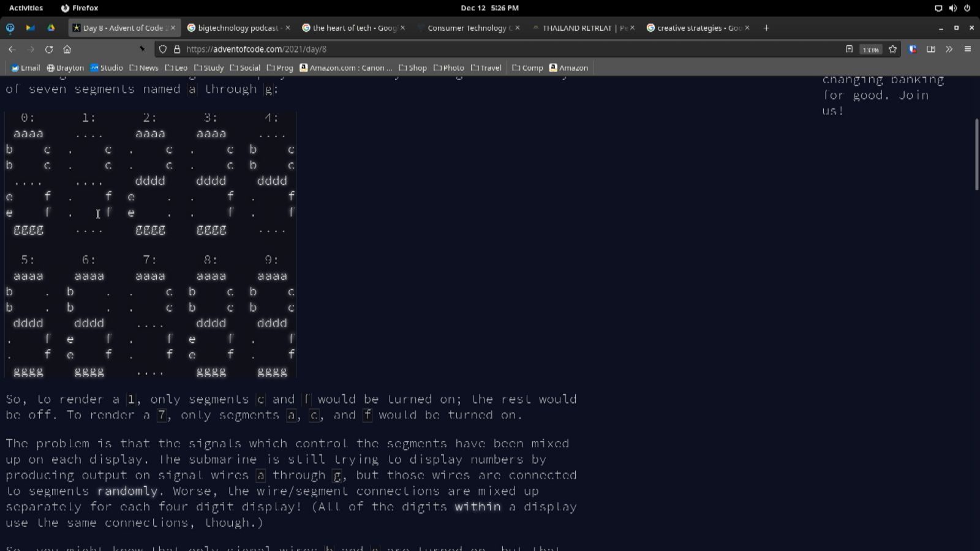Click the Home icon in the toolbar

click(66, 50)
